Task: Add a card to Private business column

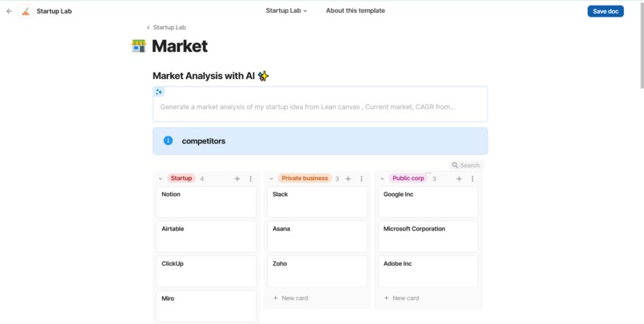Action: click(348, 179)
